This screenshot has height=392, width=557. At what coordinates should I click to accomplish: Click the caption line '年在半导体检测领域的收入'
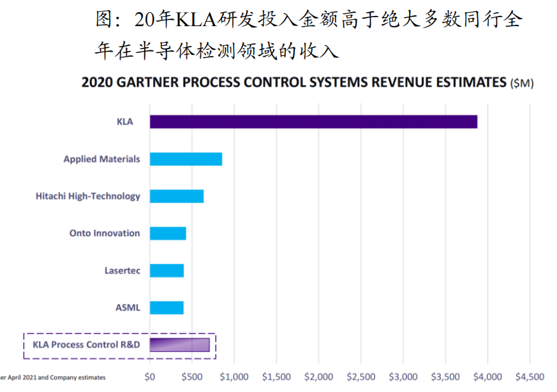pos(216,51)
